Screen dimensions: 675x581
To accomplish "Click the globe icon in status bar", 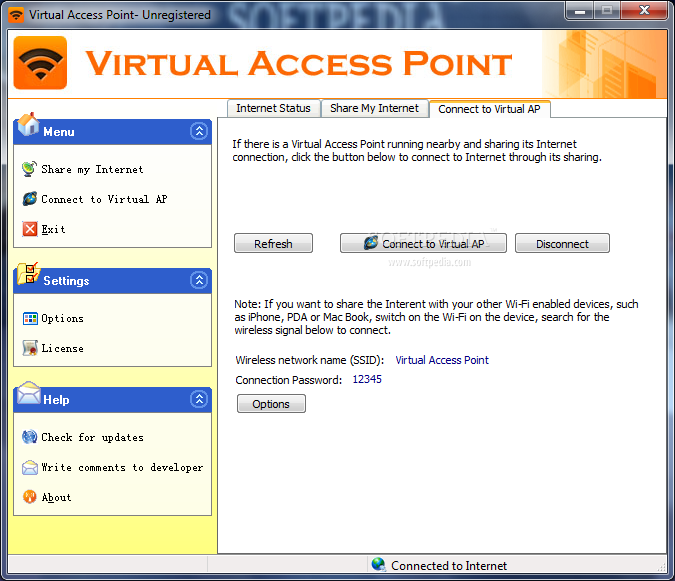I will click(x=378, y=564).
